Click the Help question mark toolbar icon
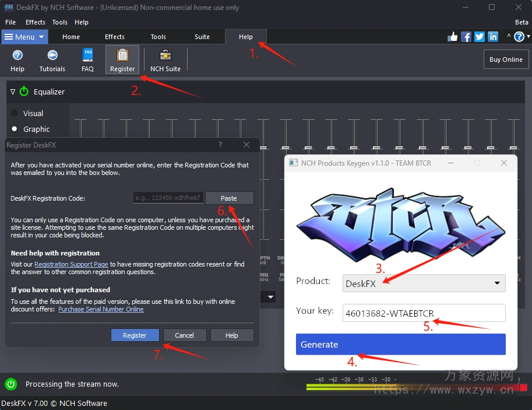532x410 pixels. click(17, 59)
